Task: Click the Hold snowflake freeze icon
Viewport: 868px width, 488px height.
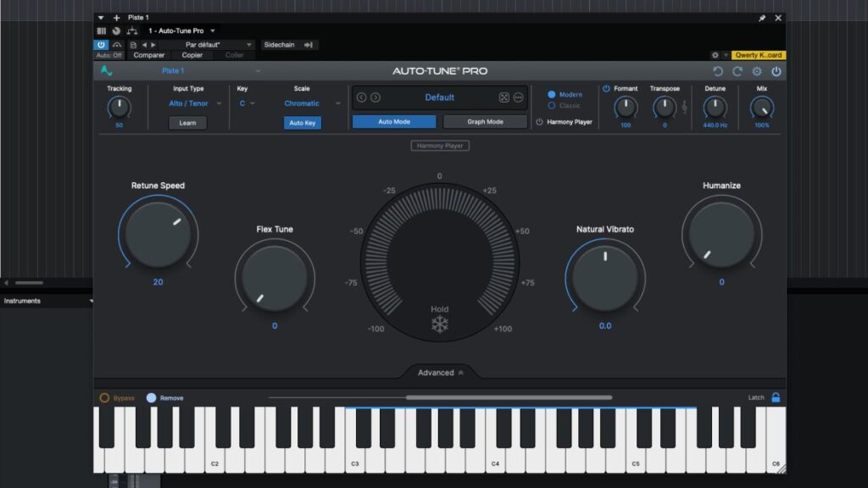Action: (440, 324)
